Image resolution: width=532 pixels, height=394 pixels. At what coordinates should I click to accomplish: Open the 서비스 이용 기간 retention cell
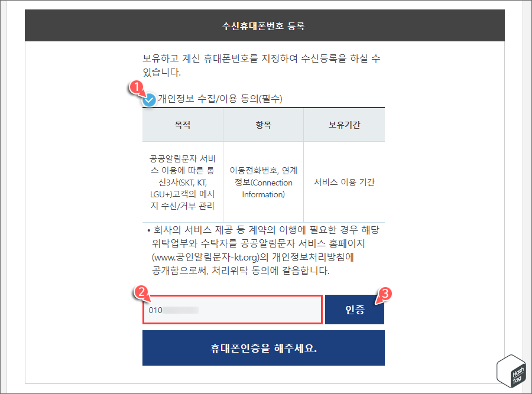pyautogui.click(x=344, y=183)
